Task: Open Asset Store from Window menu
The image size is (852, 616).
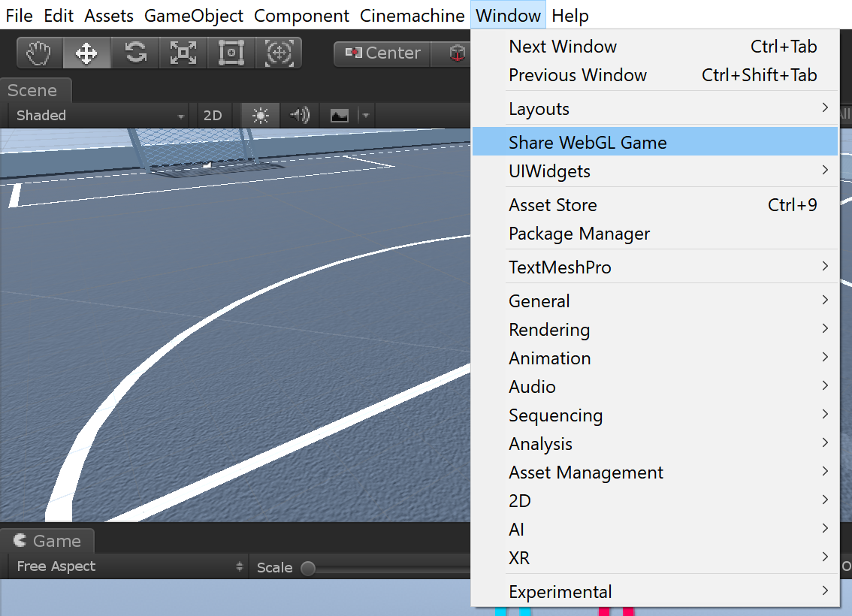Action: click(x=655, y=205)
